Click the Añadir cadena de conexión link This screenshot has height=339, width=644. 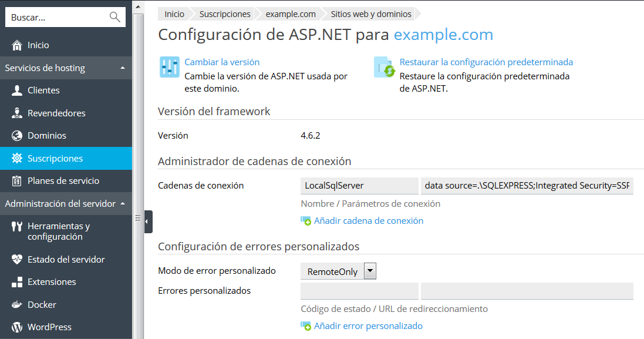tap(368, 221)
